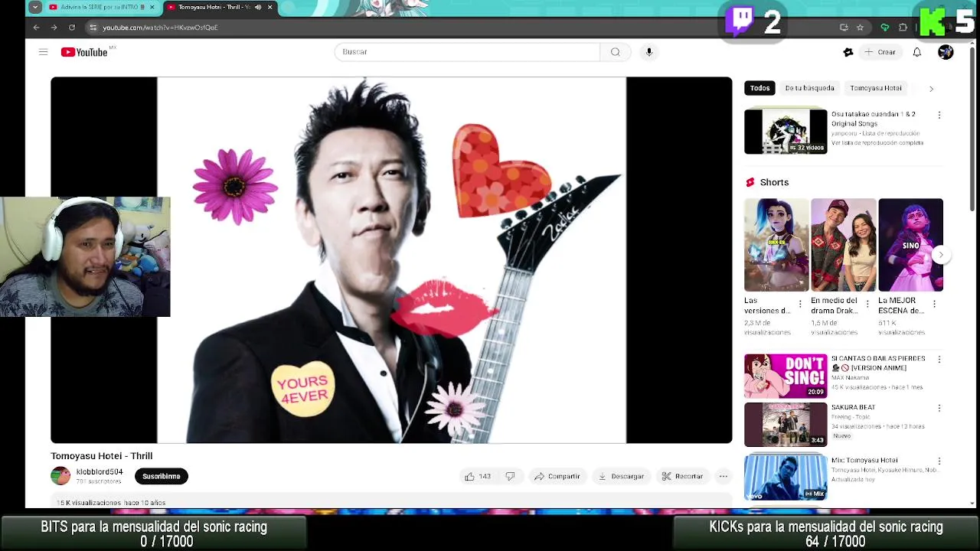This screenshot has width=980, height=551.
Task: Show next Shorts with arrow
Action: click(941, 255)
